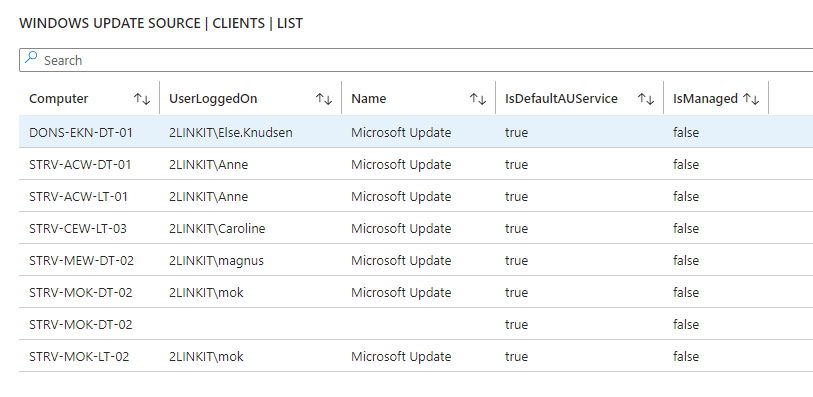The width and height of the screenshot is (813, 397).
Task: Click Microsoft Update in DONS-EKN-DT-01 row
Action: coord(401,133)
